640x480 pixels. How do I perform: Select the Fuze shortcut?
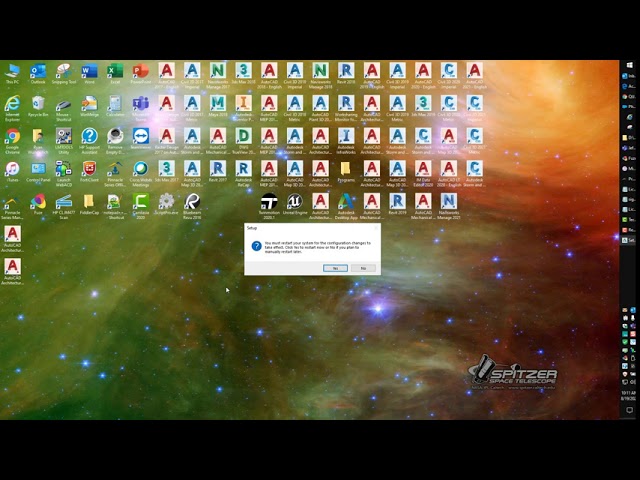point(38,204)
